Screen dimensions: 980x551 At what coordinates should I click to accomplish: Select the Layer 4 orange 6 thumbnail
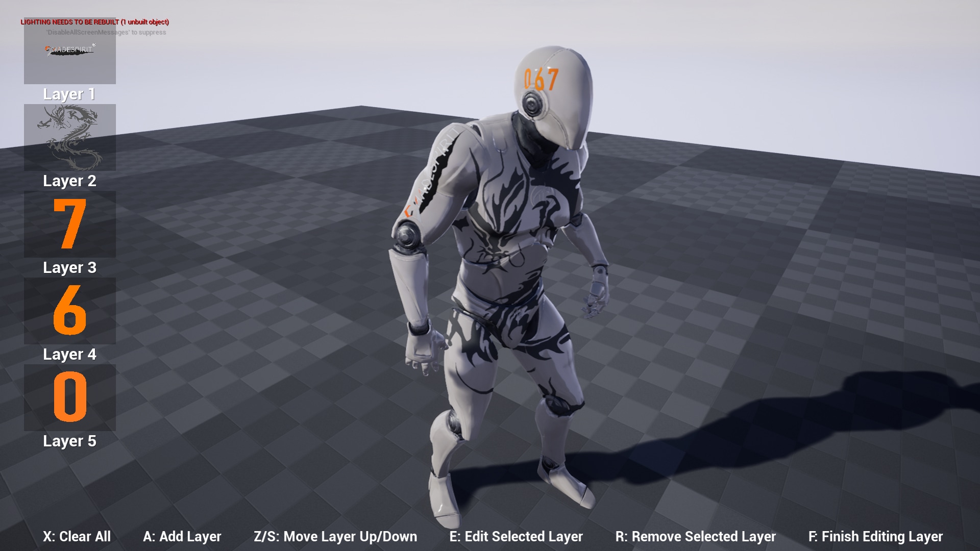point(70,311)
